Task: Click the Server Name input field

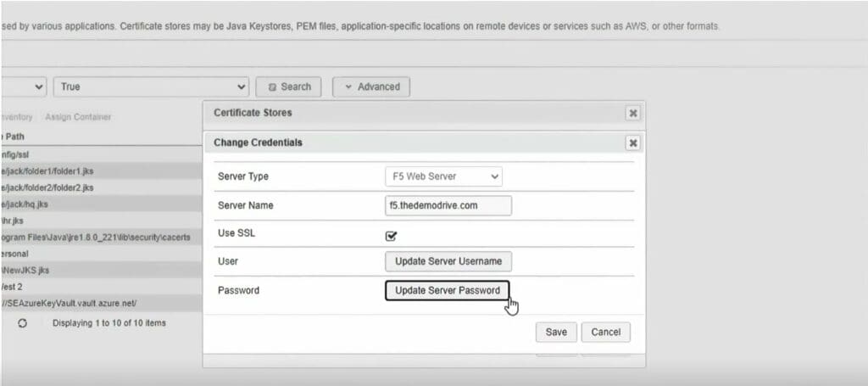Action: 448,206
